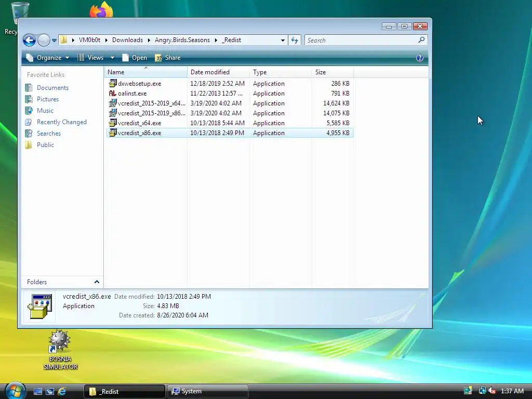Viewport: 532px width, 399px height.
Task: Expand the arrow after VM0b0t breadcrumb
Action: pos(106,41)
